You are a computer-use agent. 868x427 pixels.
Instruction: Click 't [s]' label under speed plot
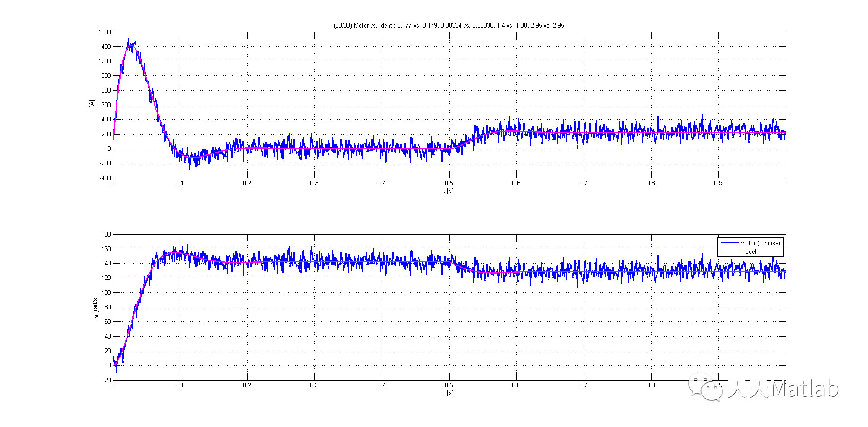pos(448,393)
